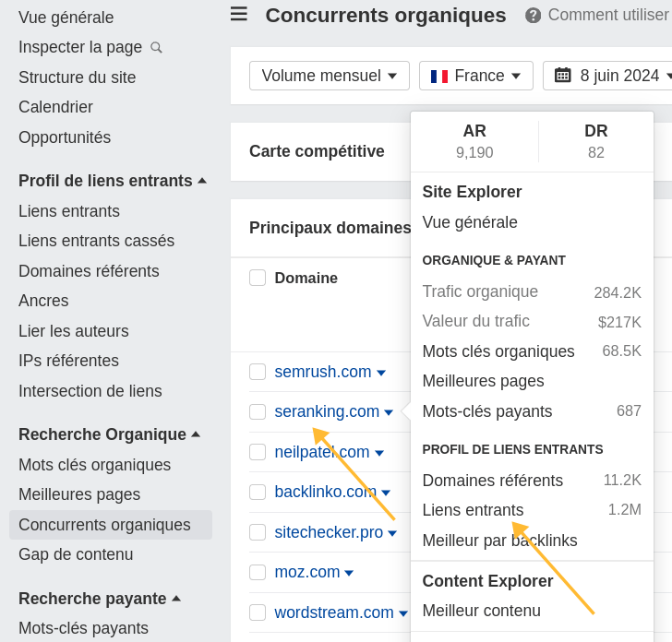Click the French flag icon

(x=439, y=77)
